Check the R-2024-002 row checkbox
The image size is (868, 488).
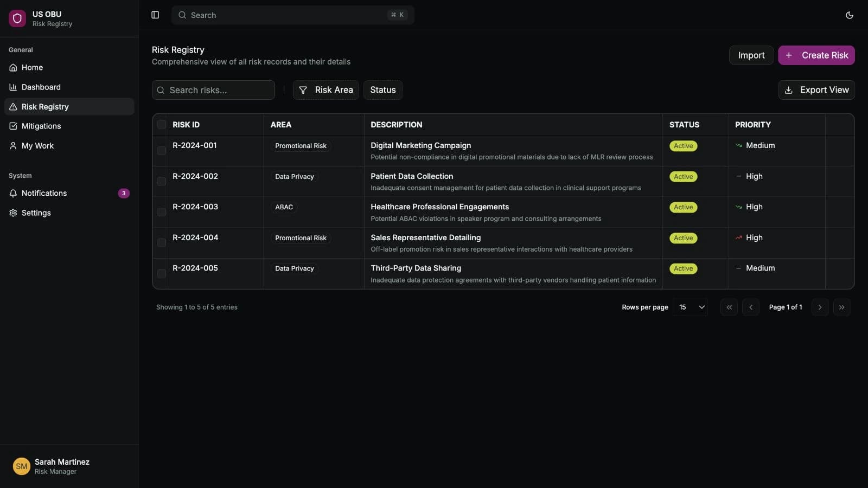pyautogui.click(x=162, y=181)
